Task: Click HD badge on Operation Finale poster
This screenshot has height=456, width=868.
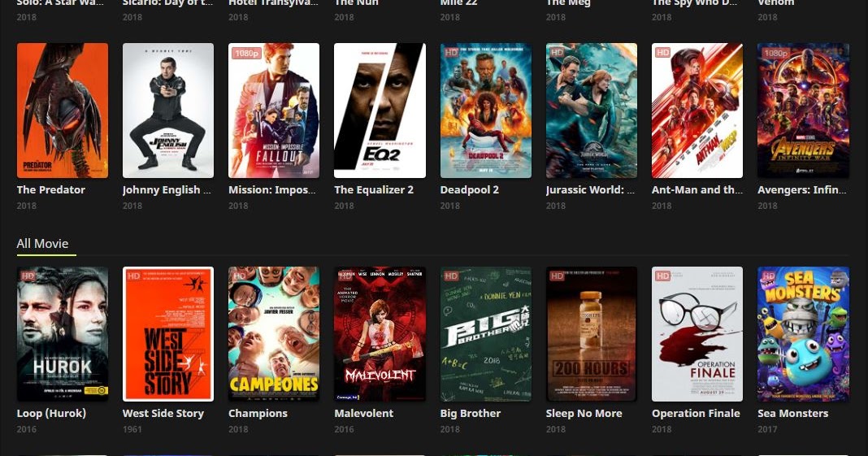Action: click(x=662, y=276)
